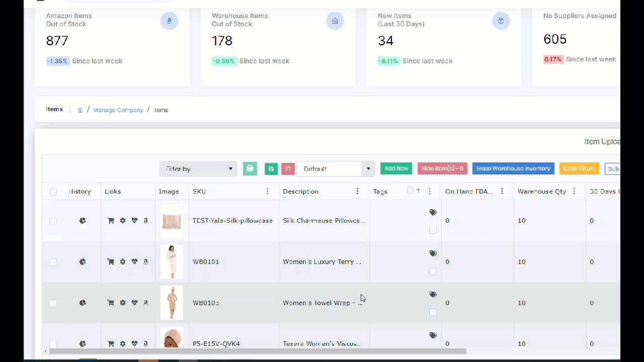Image resolution: width=644 pixels, height=362 pixels.
Task: Click Erase Warehouse Inventory button
Action: tap(513, 169)
